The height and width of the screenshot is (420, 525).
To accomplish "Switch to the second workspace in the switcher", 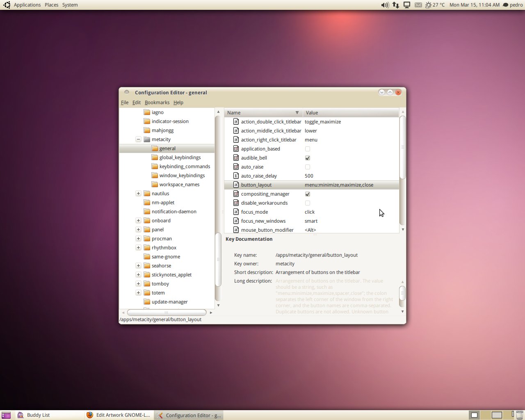I will (485, 415).
